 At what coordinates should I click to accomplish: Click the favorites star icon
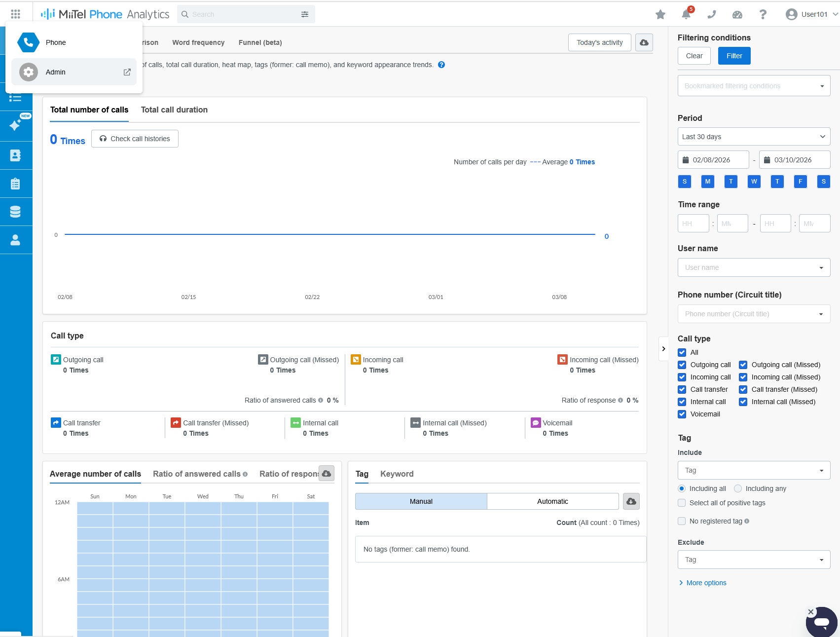pos(660,14)
